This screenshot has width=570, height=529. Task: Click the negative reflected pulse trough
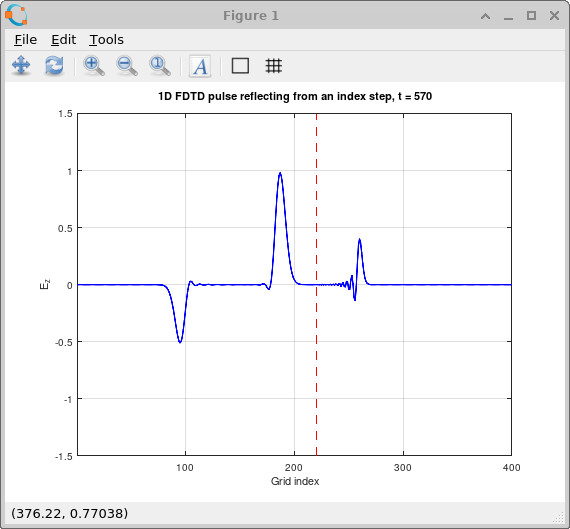point(180,341)
